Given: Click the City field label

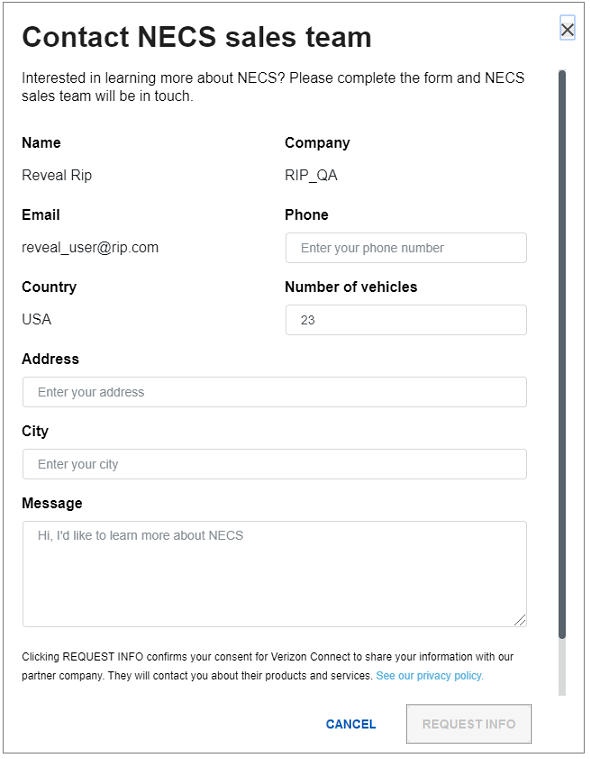Looking at the screenshot, I should [x=35, y=431].
